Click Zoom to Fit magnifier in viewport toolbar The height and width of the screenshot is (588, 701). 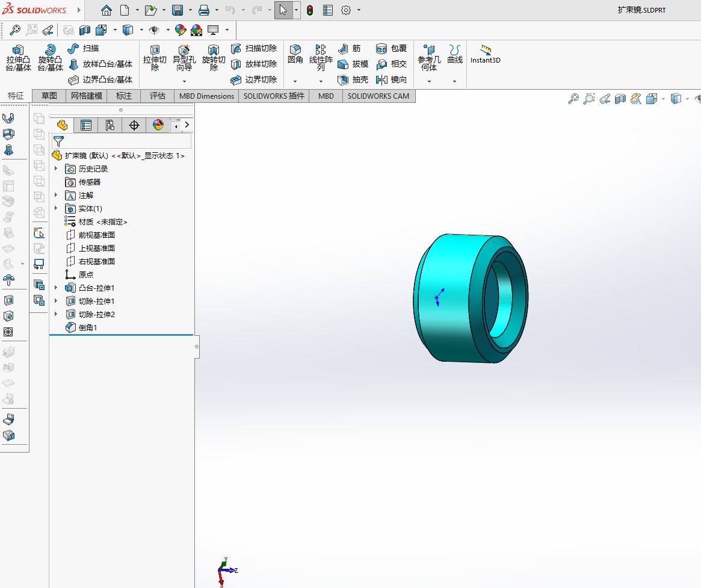(573, 99)
